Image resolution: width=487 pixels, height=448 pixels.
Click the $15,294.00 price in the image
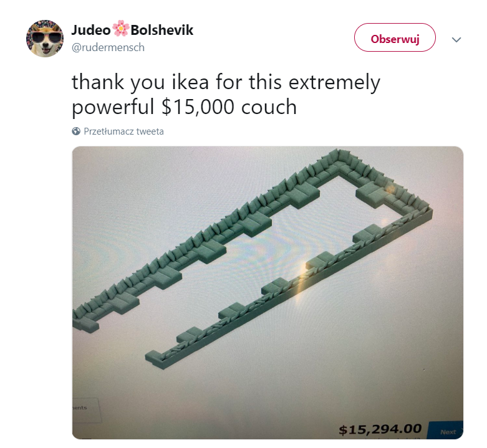coord(380,429)
